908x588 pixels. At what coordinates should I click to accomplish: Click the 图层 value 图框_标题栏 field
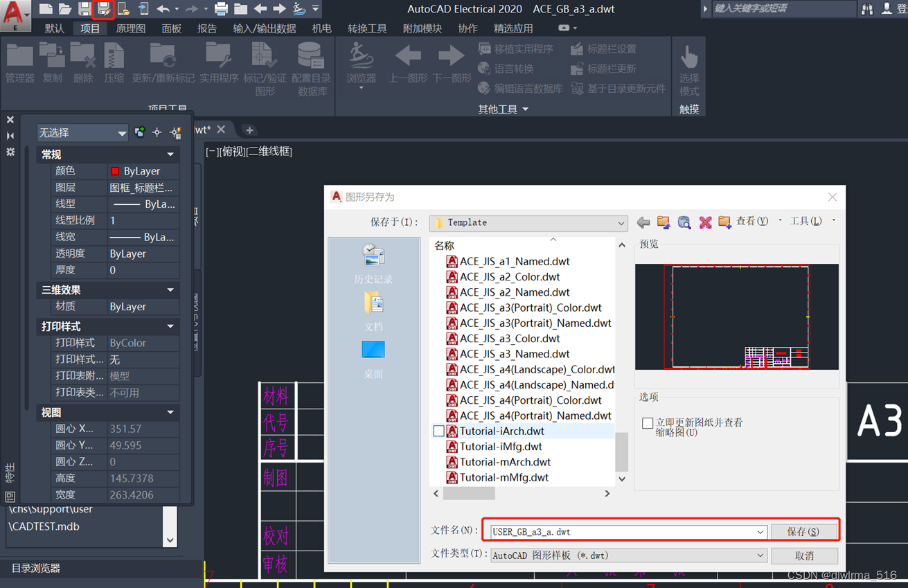click(x=143, y=188)
